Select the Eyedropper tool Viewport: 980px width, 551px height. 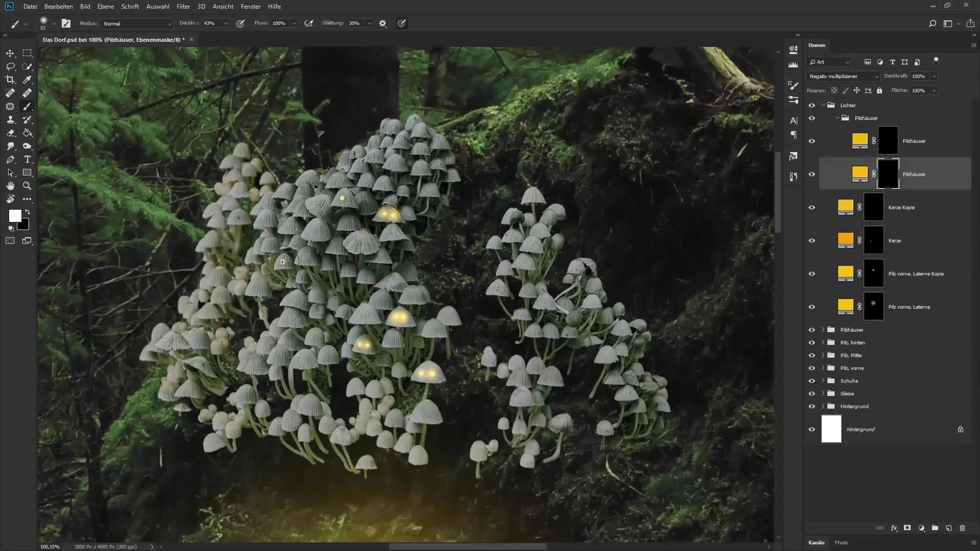[x=27, y=80]
